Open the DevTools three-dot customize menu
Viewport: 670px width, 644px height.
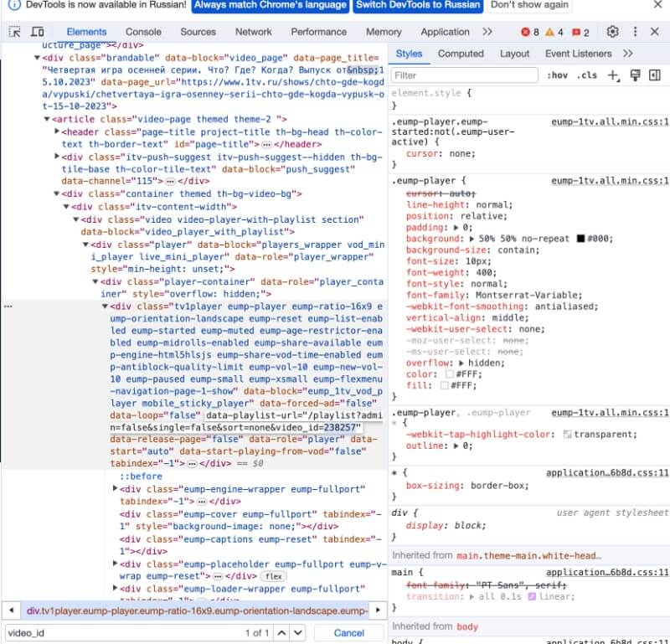coord(634,32)
